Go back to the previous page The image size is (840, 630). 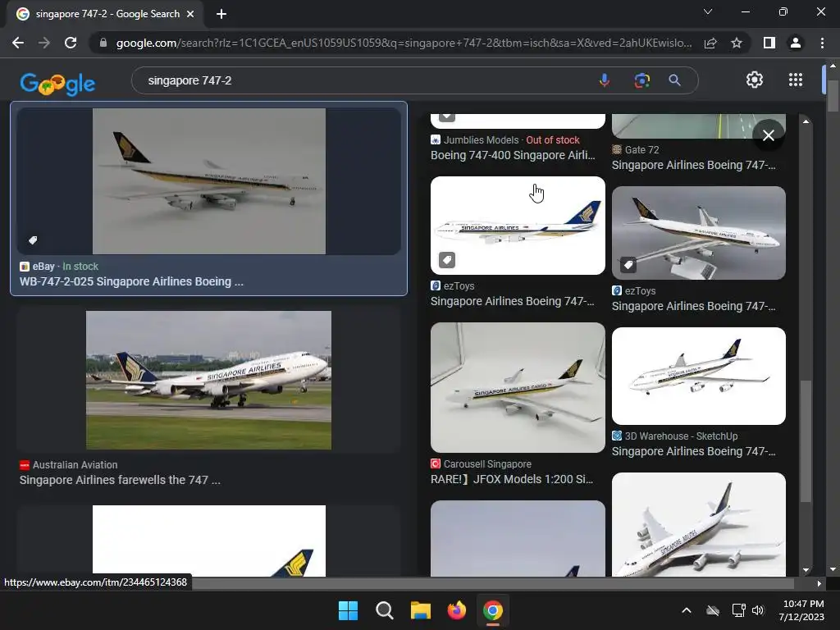18,43
